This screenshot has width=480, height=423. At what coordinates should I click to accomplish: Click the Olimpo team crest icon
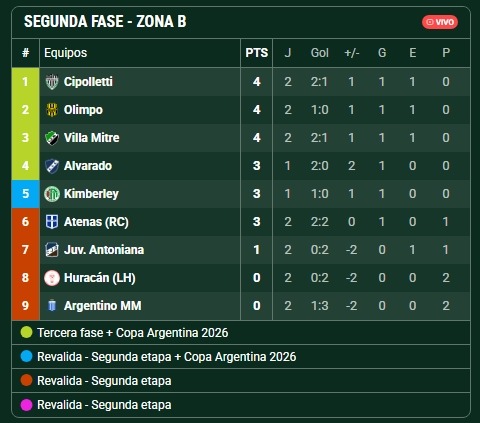[x=52, y=110]
